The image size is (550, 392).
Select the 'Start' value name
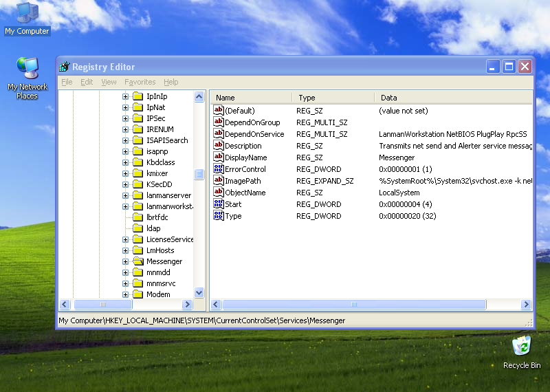[x=233, y=204]
